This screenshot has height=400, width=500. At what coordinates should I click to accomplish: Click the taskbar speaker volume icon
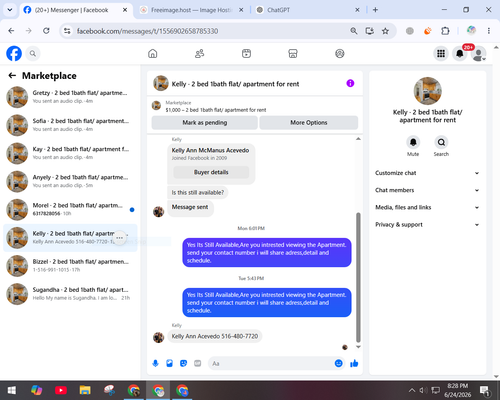(423, 390)
